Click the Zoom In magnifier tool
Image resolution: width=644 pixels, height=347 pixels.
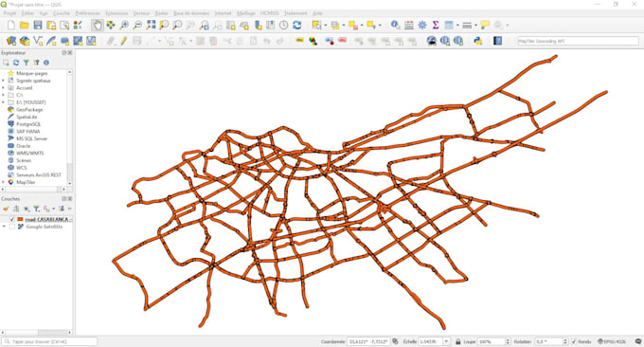(x=124, y=26)
